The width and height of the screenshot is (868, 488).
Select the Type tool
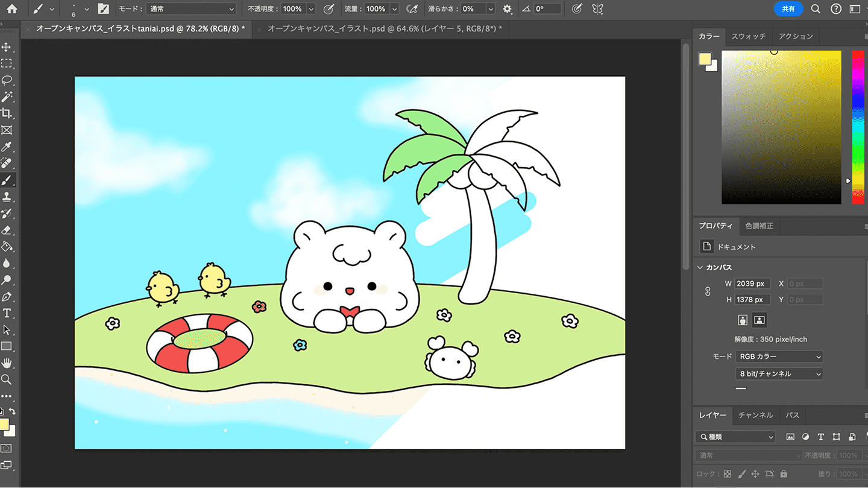(x=7, y=313)
